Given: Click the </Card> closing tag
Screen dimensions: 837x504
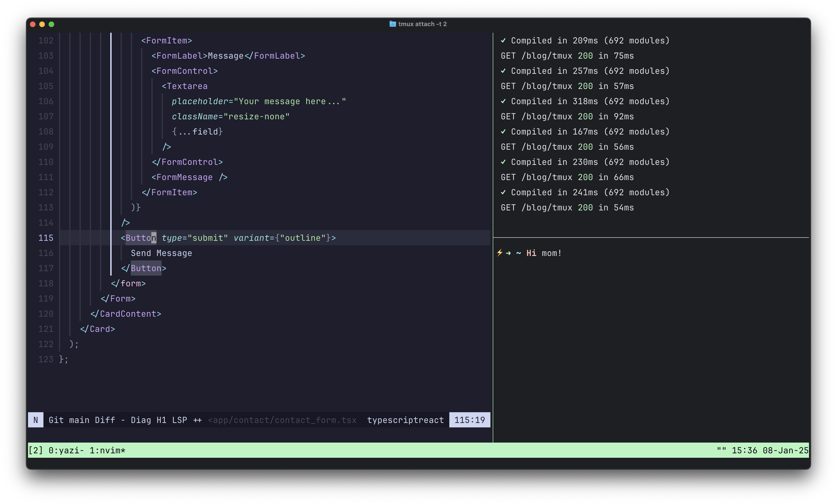Looking at the screenshot, I should click(x=97, y=329).
